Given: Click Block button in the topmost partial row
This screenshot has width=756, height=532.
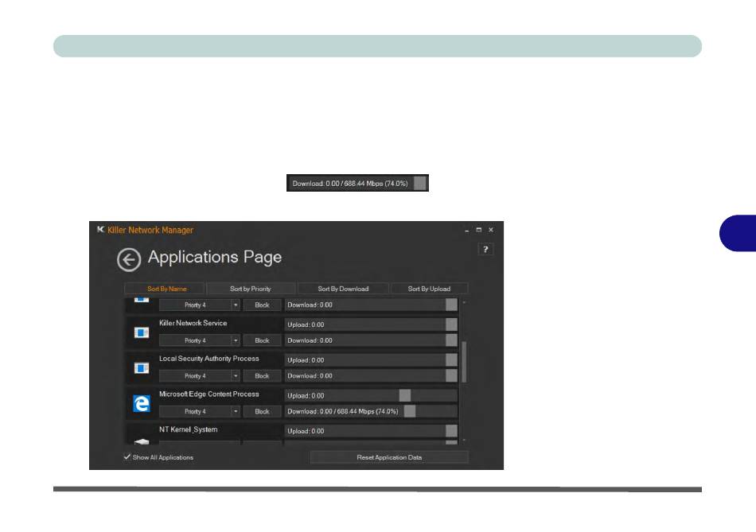Looking at the screenshot, I should pyautogui.click(x=262, y=305).
